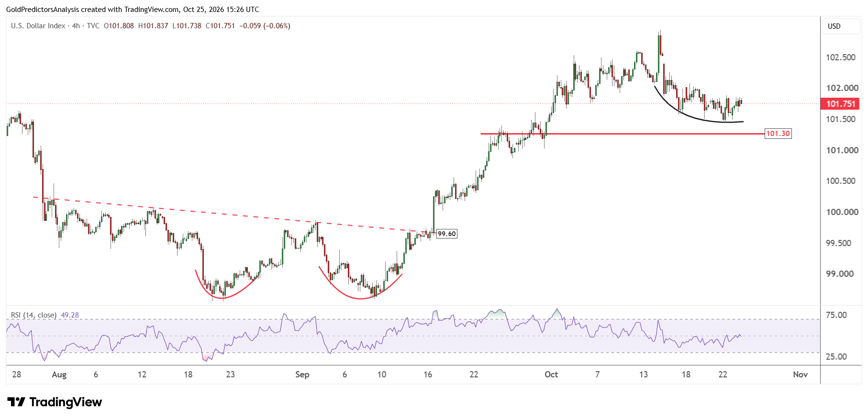
Task: Click the Oct date label on time axis
Action: (551, 375)
